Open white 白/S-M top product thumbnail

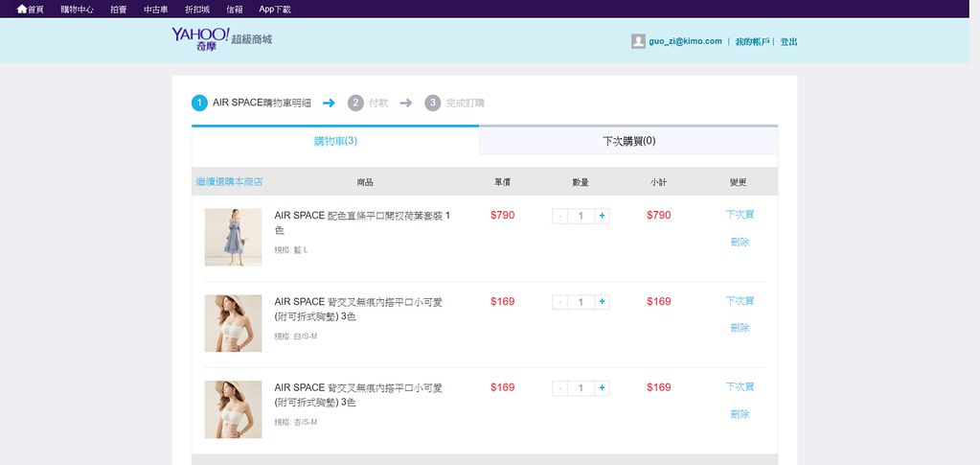click(x=233, y=323)
